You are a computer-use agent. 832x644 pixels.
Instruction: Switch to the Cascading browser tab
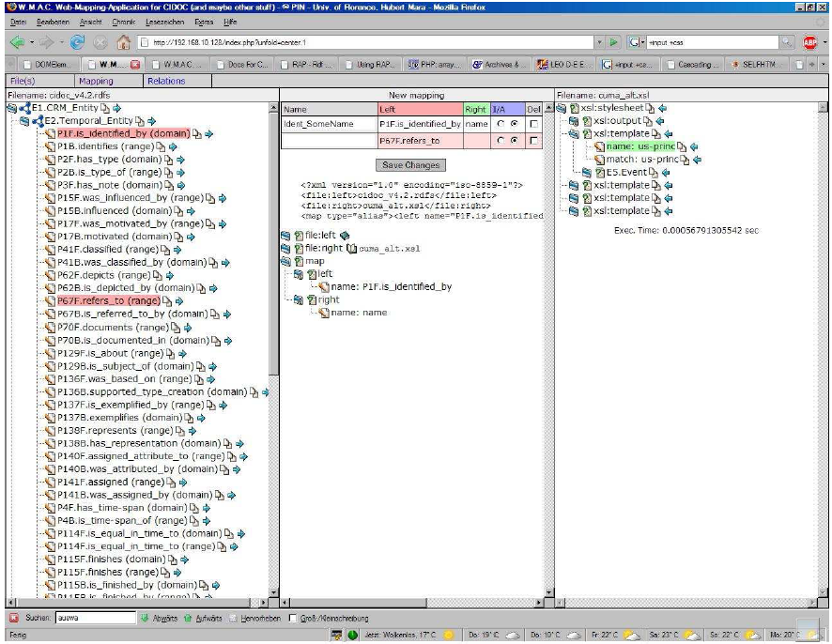[694, 64]
